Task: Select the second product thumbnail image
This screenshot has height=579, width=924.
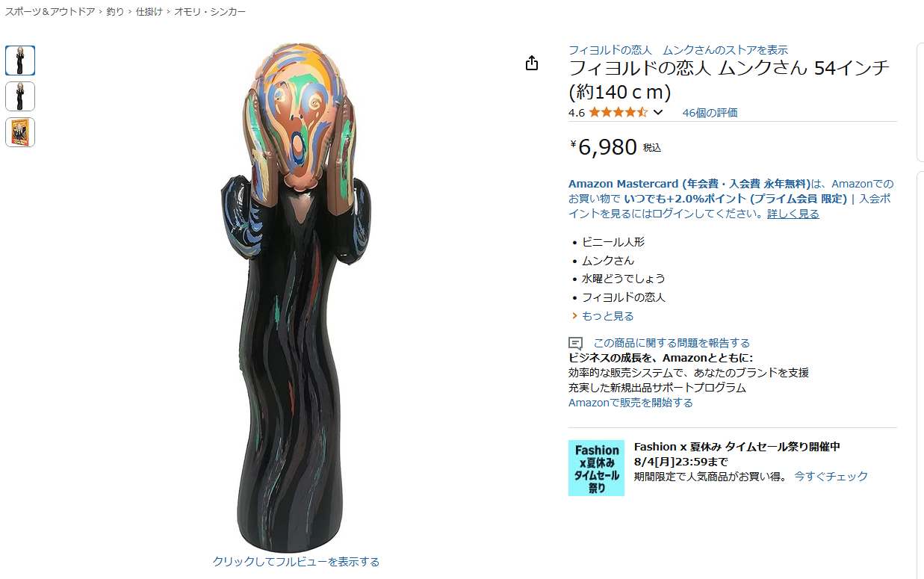Action: (20, 96)
